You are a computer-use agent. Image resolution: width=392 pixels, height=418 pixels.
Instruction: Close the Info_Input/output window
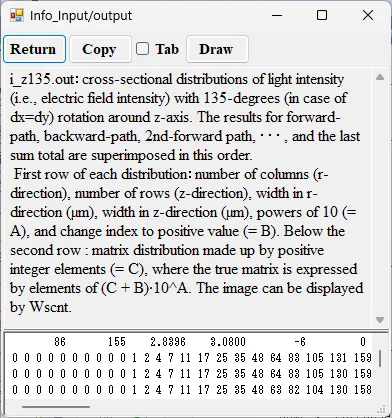368,15
